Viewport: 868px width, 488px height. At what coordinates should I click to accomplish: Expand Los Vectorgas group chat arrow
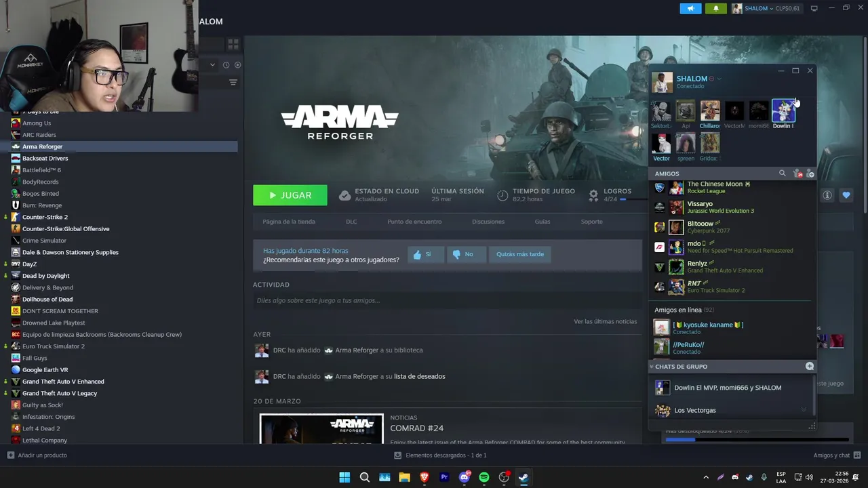[804, 410]
